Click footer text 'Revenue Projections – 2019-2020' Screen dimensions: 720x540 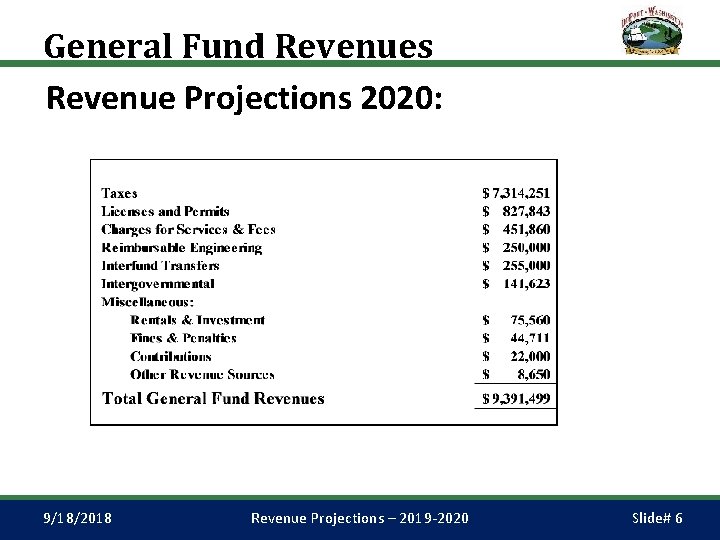tap(360, 518)
